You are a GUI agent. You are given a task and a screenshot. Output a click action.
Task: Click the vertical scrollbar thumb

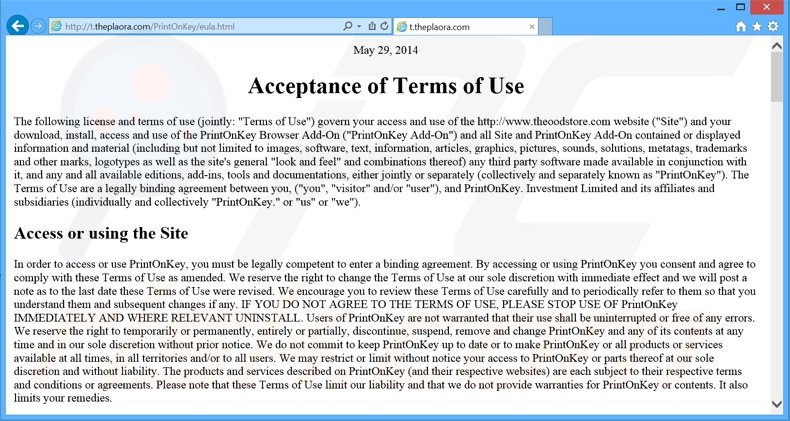coord(776,77)
